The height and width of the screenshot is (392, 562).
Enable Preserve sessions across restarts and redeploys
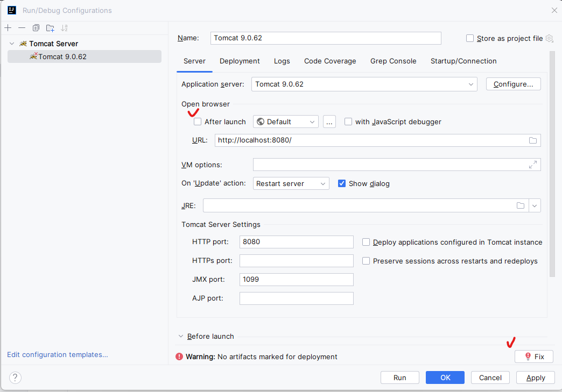366,261
